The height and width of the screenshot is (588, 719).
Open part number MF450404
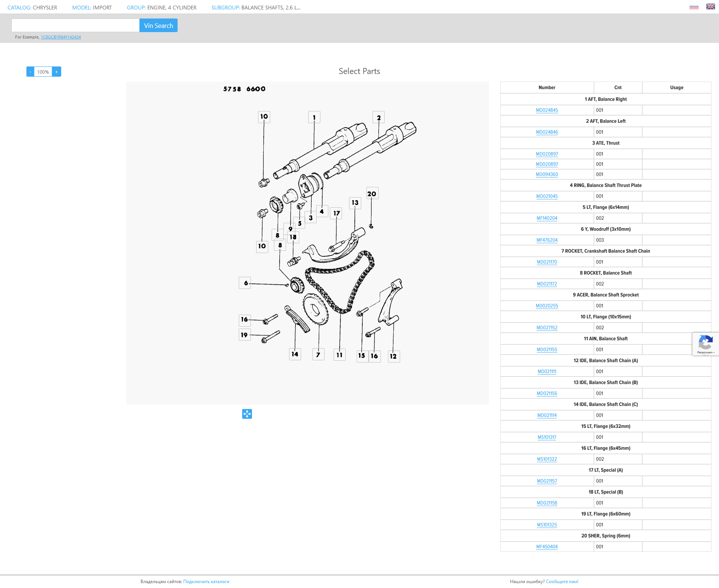coord(547,547)
